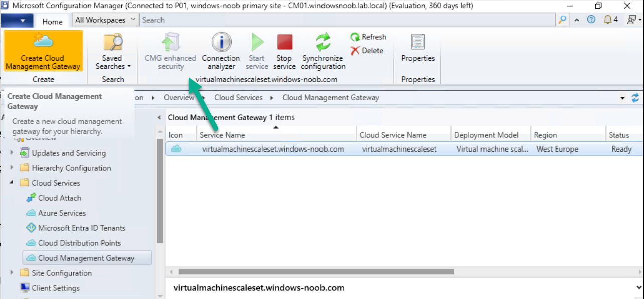The width and height of the screenshot is (644, 299).
Task: Select the Hierarchy Configuration folder
Action: (71, 168)
